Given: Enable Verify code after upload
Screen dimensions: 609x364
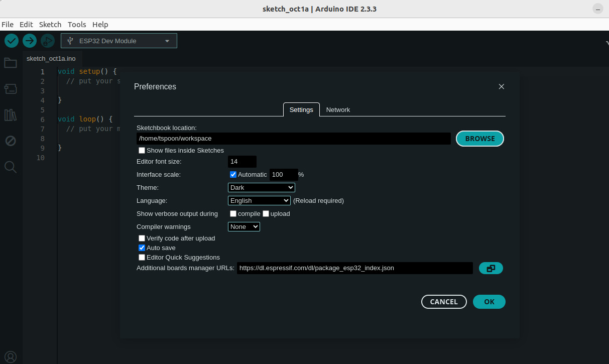Looking at the screenshot, I should click(142, 238).
